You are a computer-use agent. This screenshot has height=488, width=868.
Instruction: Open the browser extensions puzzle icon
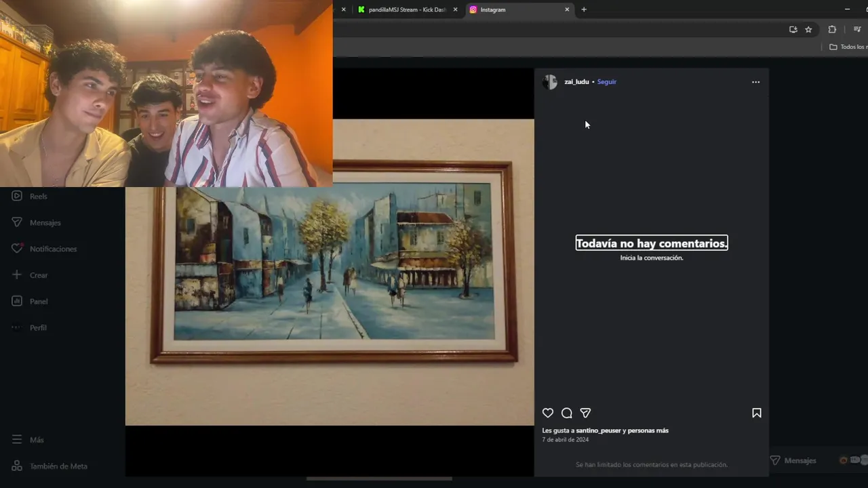[832, 29]
